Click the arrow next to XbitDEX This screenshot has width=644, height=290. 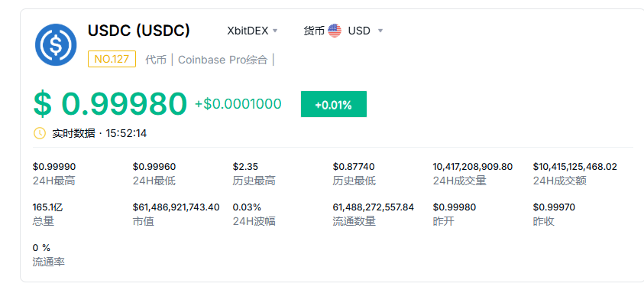pos(275,31)
